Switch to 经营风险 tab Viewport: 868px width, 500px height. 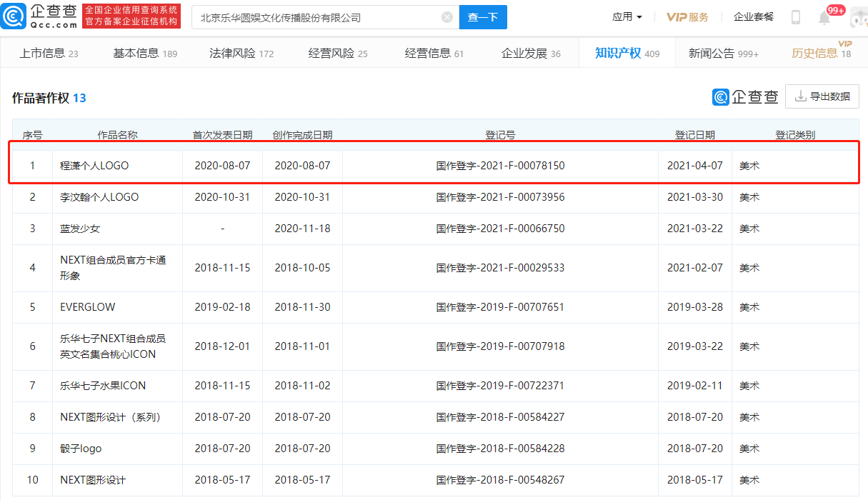[x=338, y=54]
